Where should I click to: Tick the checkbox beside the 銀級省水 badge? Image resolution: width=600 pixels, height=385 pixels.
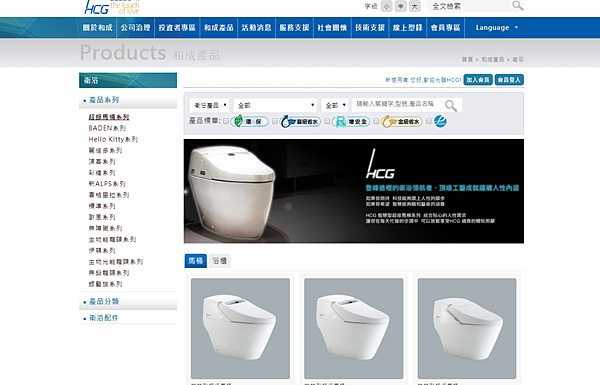pos(275,121)
